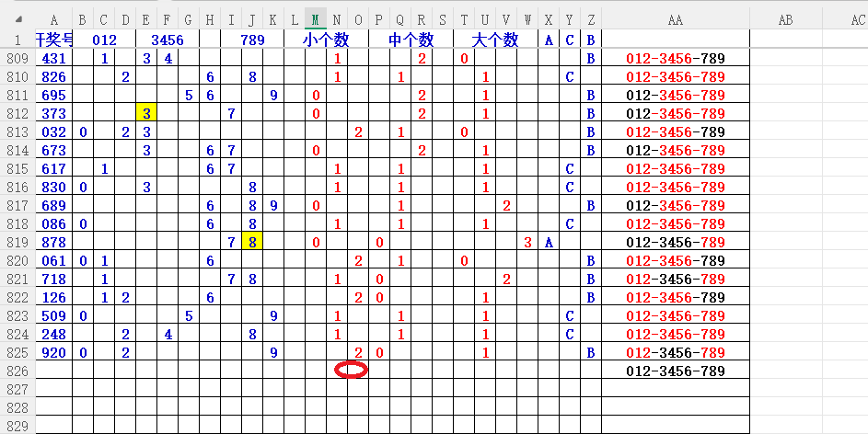Select cell containing 126 in column A

[x=53, y=297]
